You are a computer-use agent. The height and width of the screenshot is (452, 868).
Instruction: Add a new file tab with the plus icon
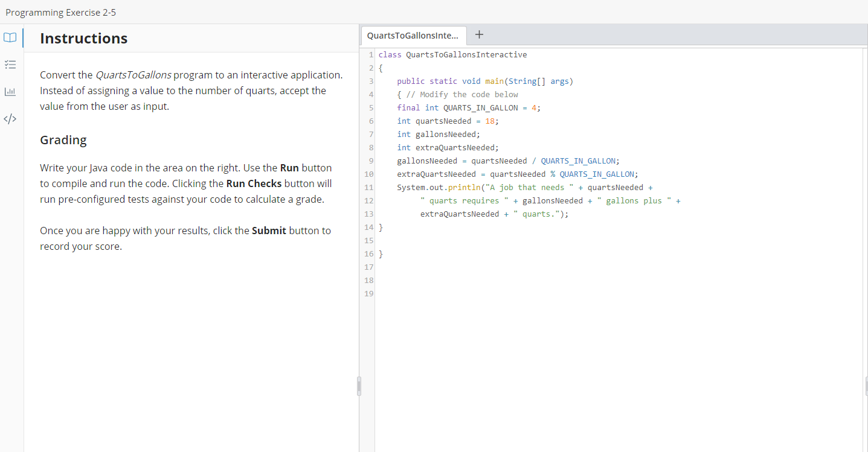pyautogui.click(x=479, y=35)
